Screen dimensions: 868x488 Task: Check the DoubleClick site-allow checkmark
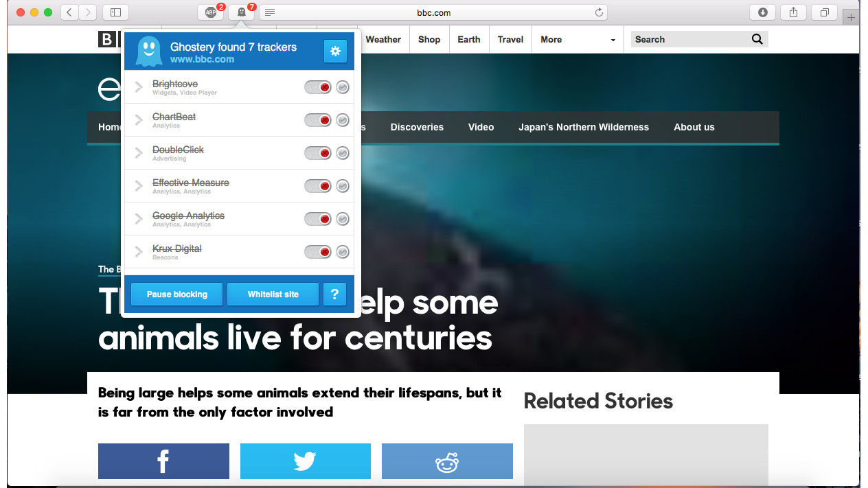(343, 153)
